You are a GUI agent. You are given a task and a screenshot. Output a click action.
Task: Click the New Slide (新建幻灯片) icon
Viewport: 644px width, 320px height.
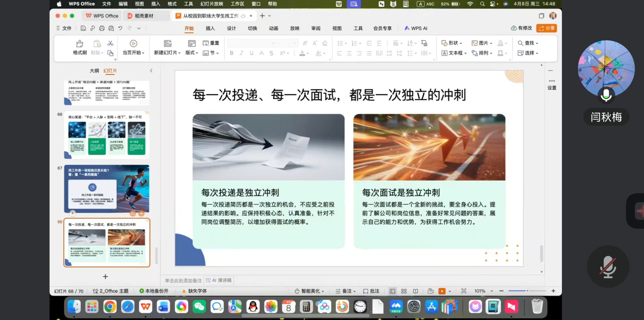168,44
